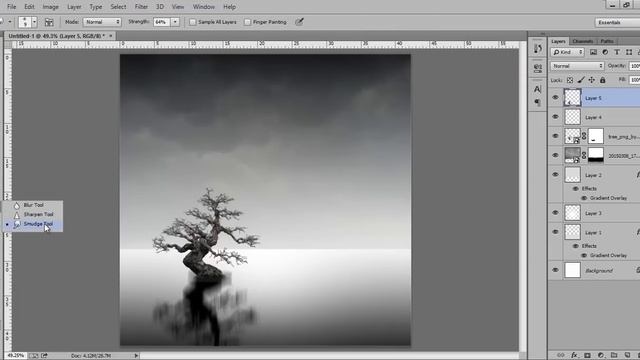Open the Paragraph panel icon
Image resolution: width=640 pixels, height=360 pixels.
pyautogui.click(x=538, y=102)
